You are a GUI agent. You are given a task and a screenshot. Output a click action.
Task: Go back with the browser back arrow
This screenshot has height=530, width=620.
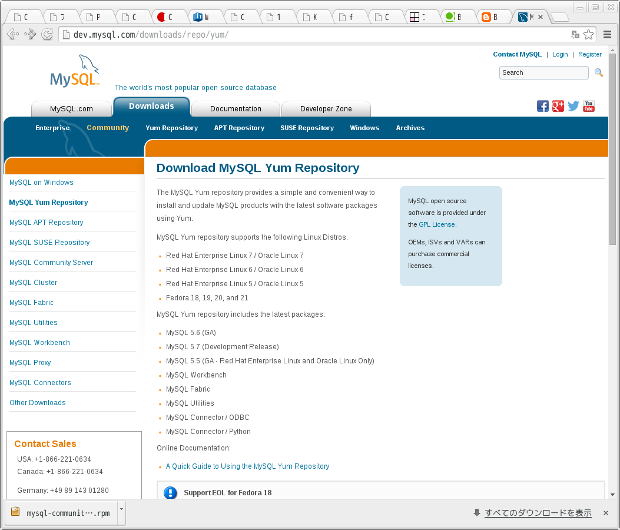13,34
